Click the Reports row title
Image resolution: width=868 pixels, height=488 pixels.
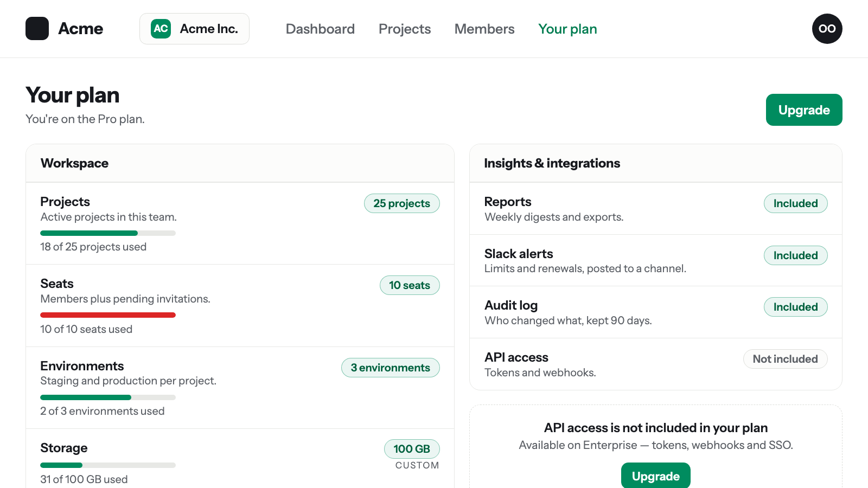(x=508, y=202)
